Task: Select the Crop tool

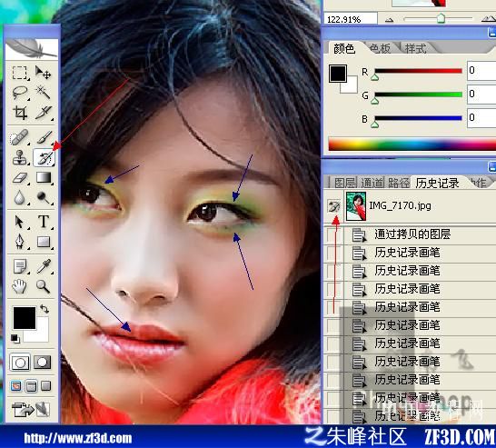Action: [x=20, y=113]
